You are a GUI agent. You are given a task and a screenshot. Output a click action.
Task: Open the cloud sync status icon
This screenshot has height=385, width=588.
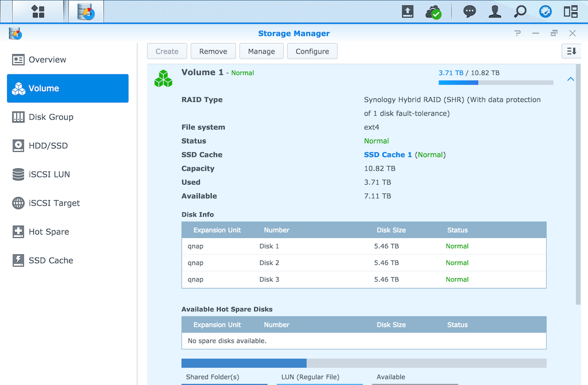[433, 12]
